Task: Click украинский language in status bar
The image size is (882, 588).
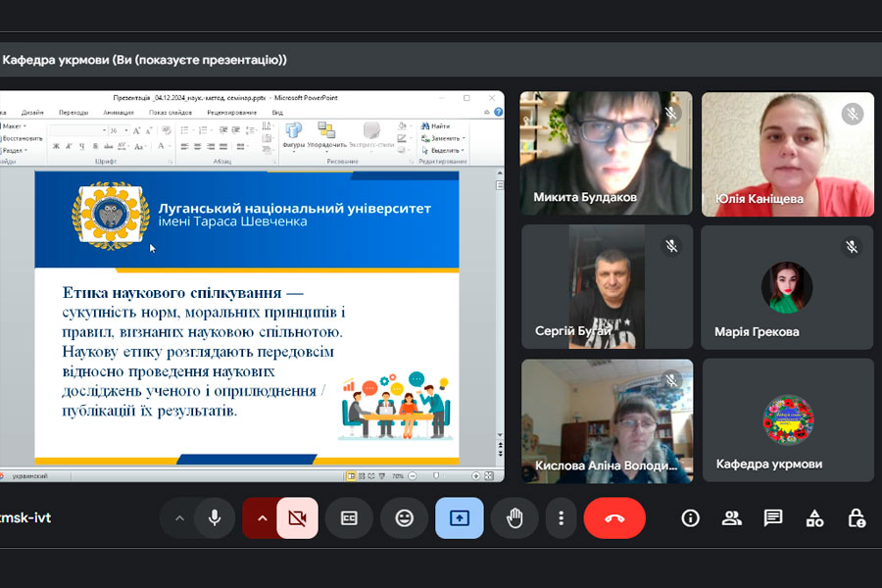Action: coord(29,476)
